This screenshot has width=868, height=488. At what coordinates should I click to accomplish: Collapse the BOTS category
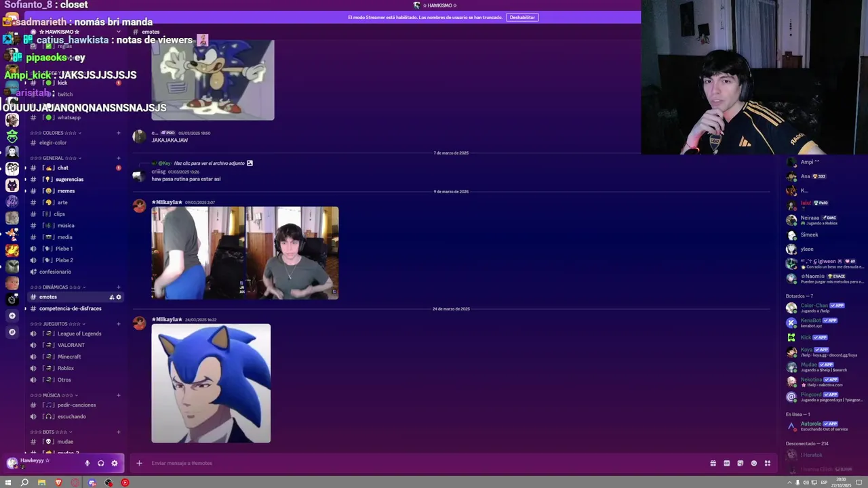[x=51, y=432]
